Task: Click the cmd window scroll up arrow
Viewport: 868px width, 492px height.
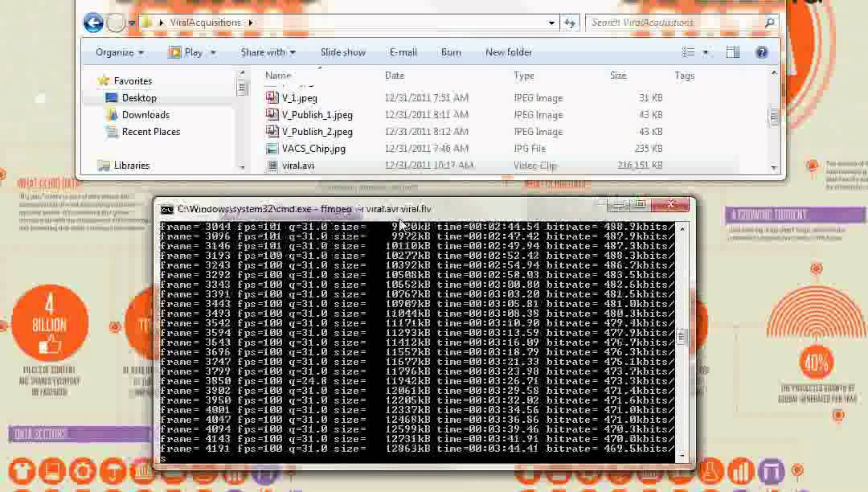Action: coord(682,228)
